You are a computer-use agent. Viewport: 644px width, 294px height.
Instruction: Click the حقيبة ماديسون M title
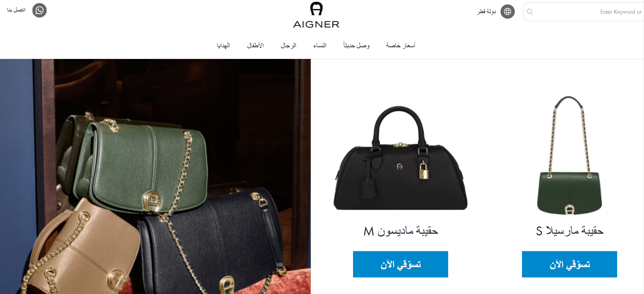(401, 231)
